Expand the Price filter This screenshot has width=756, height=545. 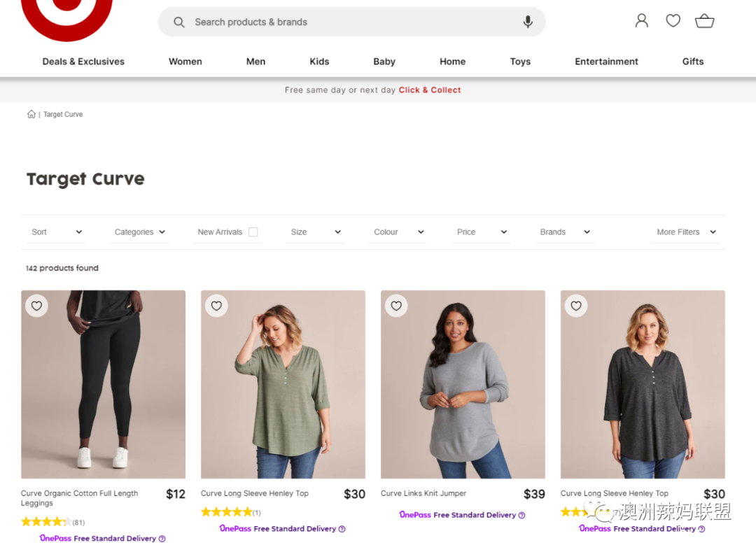pyautogui.click(x=482, y=232)
